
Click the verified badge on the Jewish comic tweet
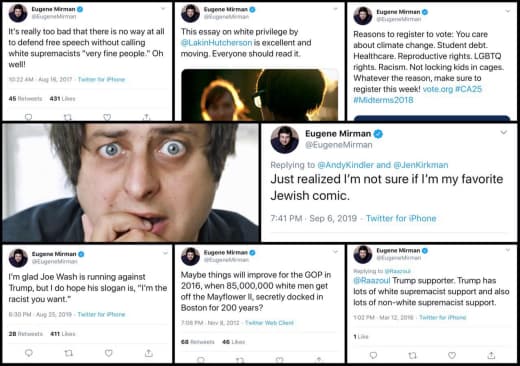click(x=378, y=134)
